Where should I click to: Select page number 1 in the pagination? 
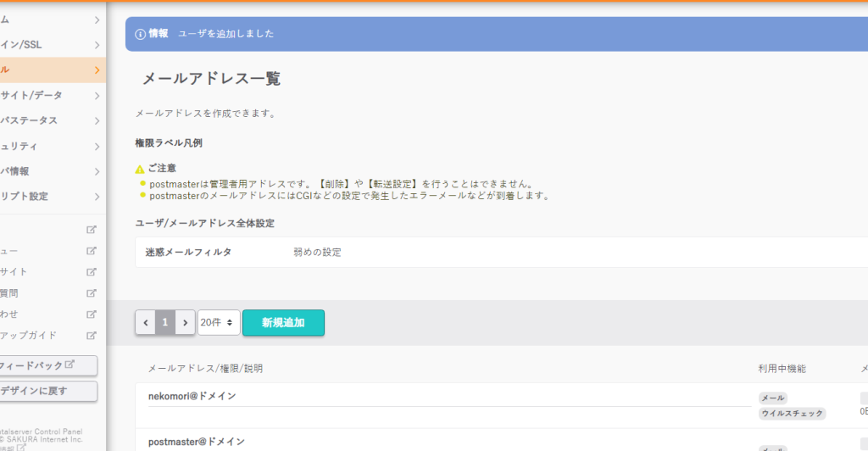(x=165, y=323)
